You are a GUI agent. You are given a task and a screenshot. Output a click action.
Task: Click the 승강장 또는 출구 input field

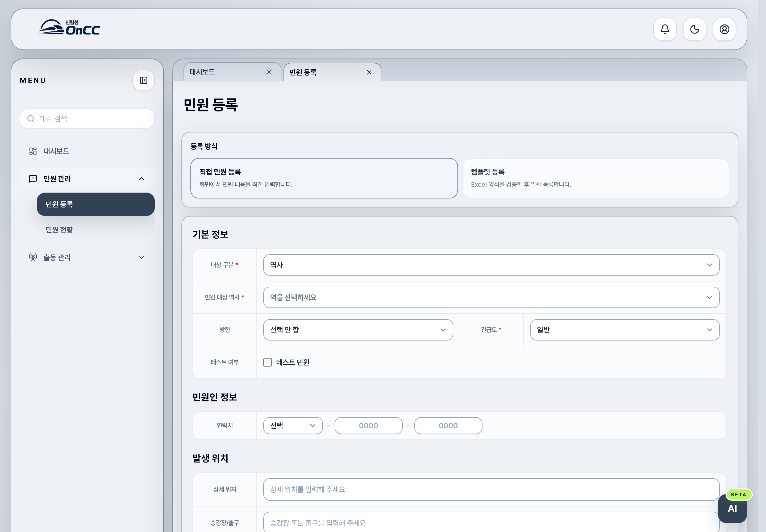491,522
